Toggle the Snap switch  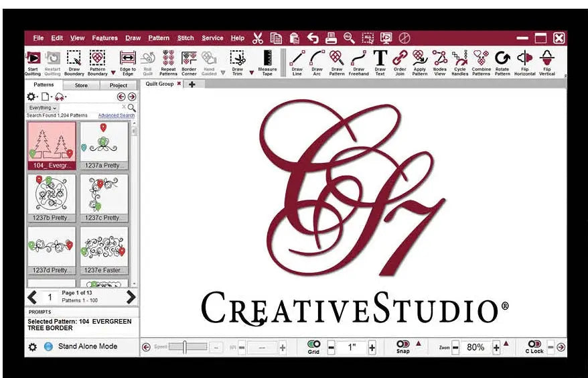pyautogui.click(x=402, y=344)
